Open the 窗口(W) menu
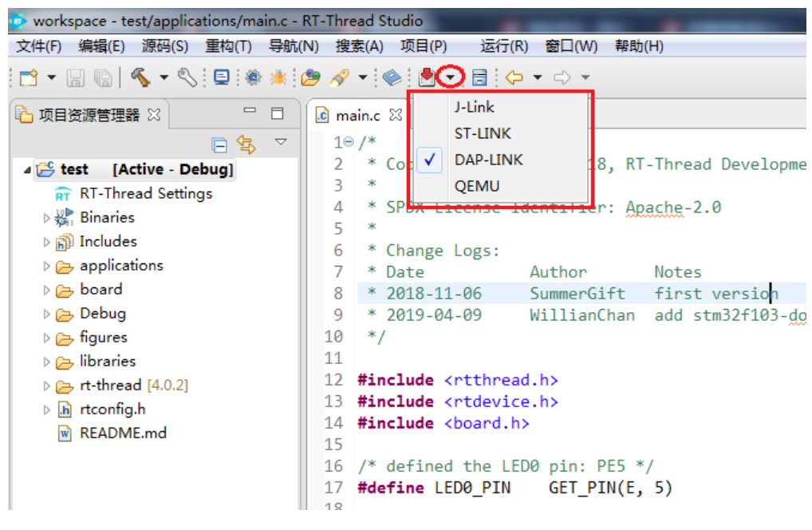Viewport: 812px width, 530px height. click(x=571, y=46)
